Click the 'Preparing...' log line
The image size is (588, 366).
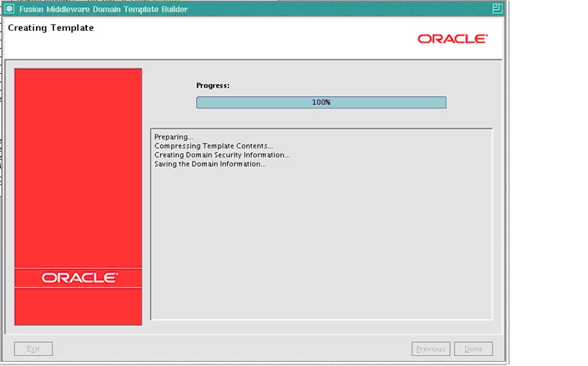(x=174, y=137)
